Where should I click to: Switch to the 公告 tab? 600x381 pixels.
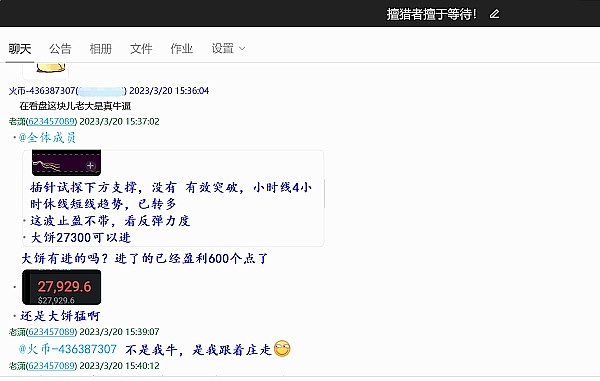pos(60,49)
